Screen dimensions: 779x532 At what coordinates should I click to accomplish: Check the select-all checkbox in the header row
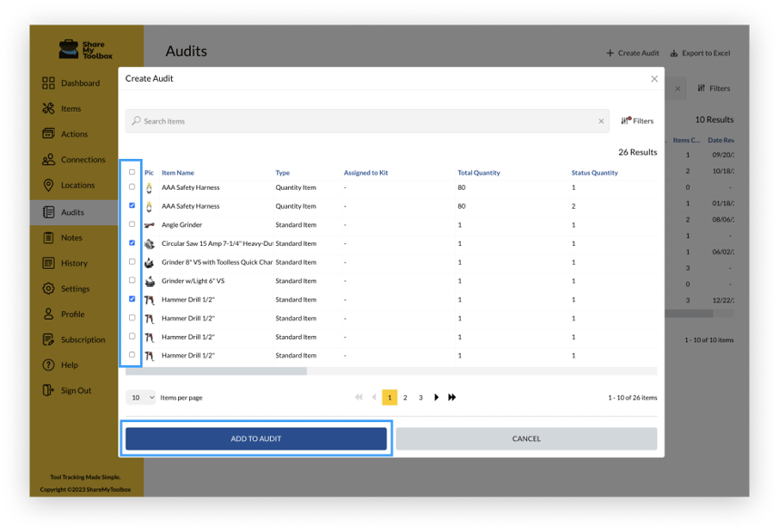pos(132,172)
